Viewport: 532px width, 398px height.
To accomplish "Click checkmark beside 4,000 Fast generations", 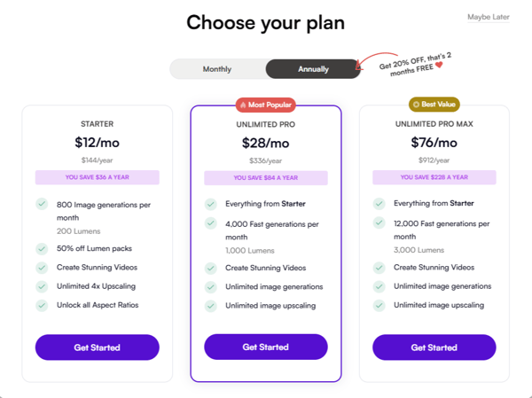I will coord(210,224).
